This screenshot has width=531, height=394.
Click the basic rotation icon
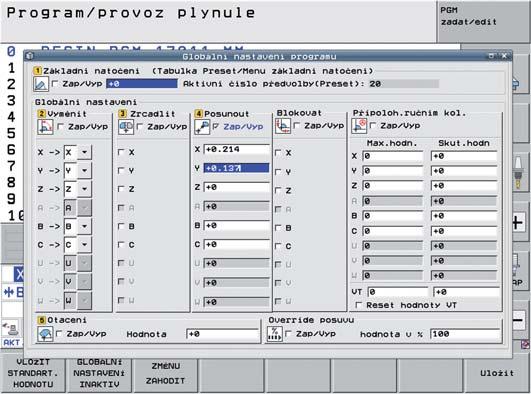[x=41, y=84]
